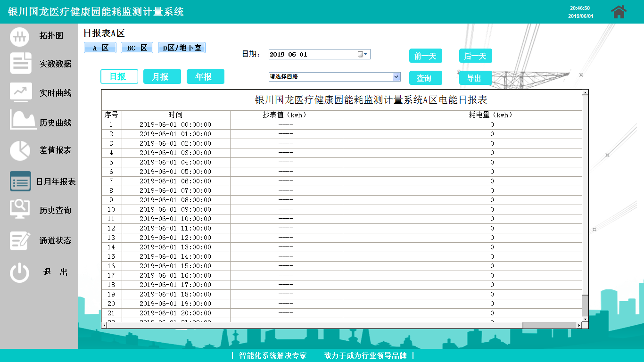Open the date picker calendar dropdown
This screenshot has width=644, height=362.
click(363, 54)
